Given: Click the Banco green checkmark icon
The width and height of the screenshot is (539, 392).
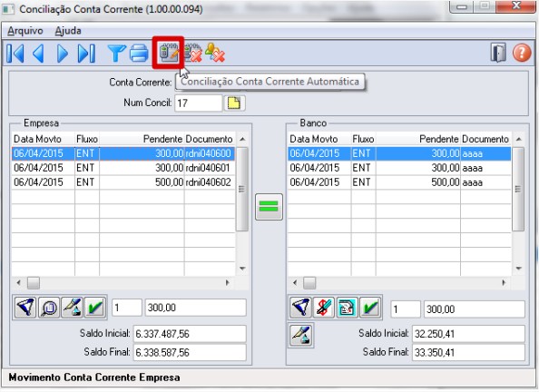Looking at the screenshot, I should (x=370, y=307).
